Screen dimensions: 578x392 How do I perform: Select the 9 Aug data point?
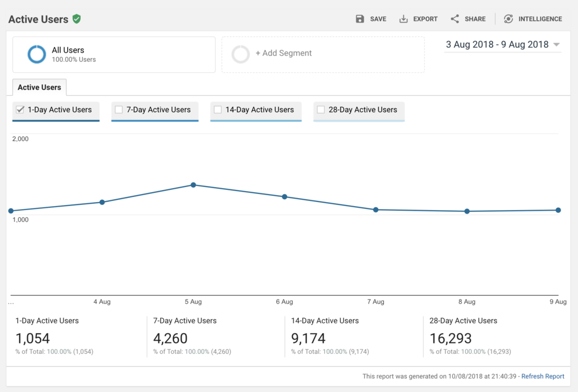558,210
